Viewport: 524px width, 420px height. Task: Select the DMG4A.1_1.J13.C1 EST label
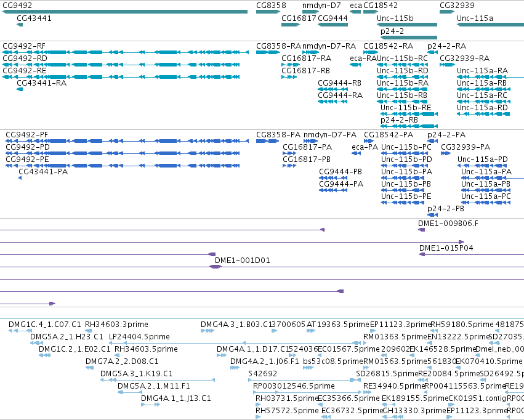point(175,398)
